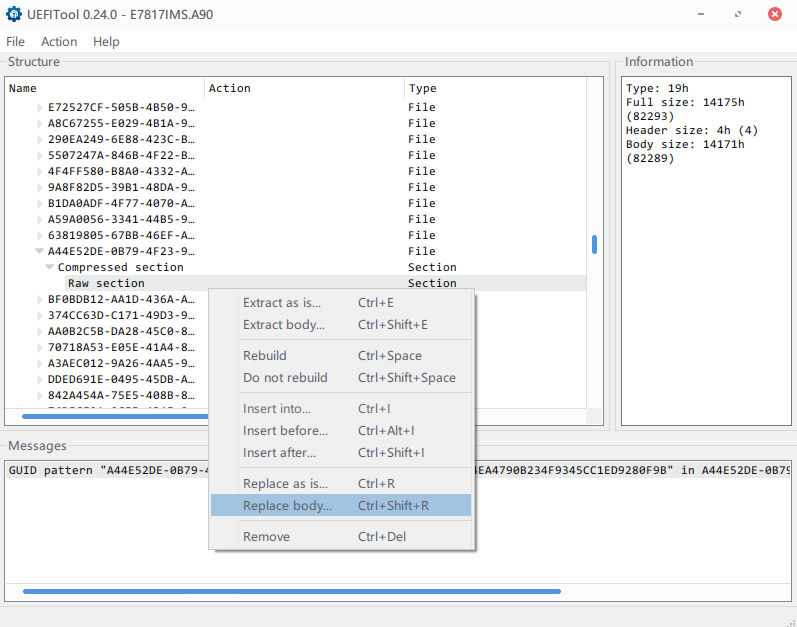Expand the E72527CF-505B file node
This screenshot has width=797, height=627.
point(40,108)
